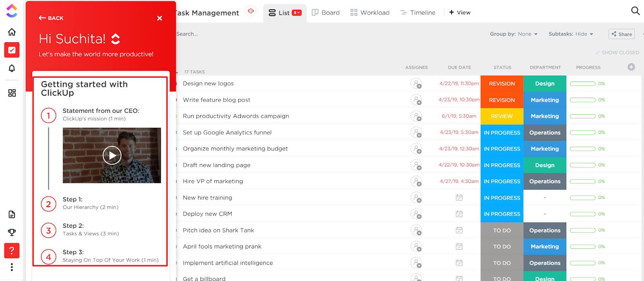Click the Share button

(x=621, y=34)
